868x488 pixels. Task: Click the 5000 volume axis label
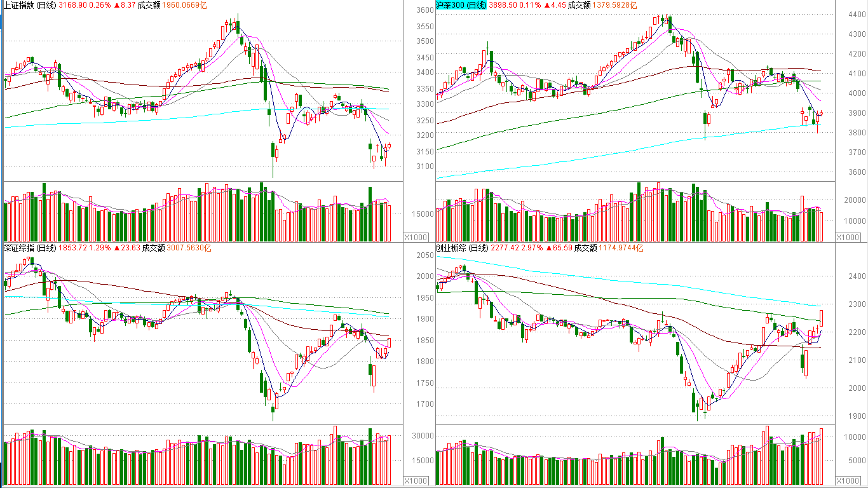(856, 462)
